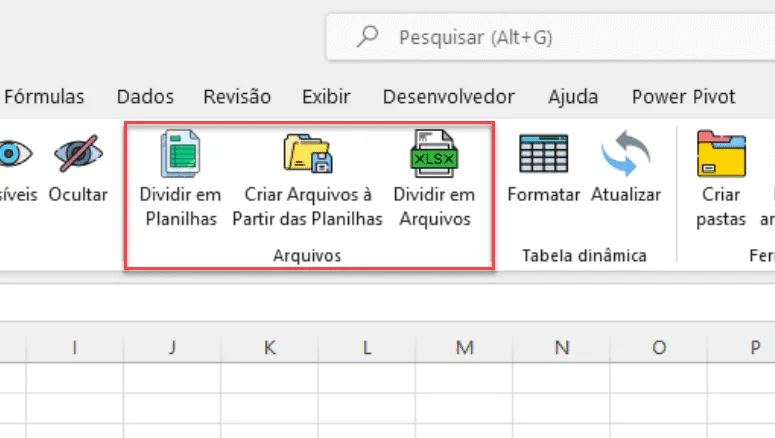Select column K header
This screenshot has width=775, height=438.
pos(269,348)
